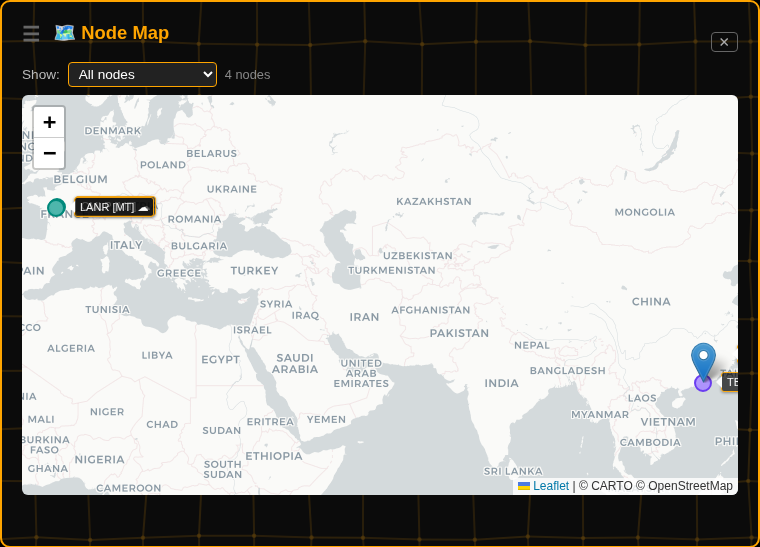Select the purple circle node marker
Screen dimensions: 760x547
coord(703,383)
